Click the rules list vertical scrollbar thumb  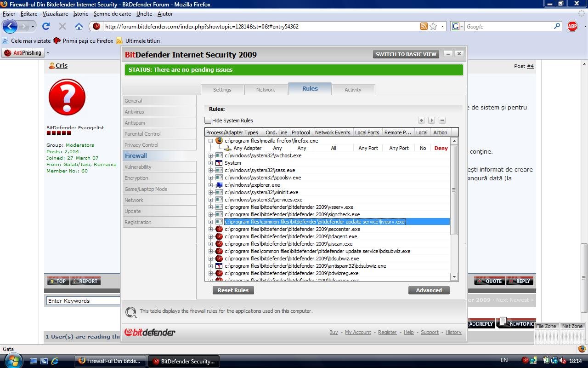coord(454,190)
